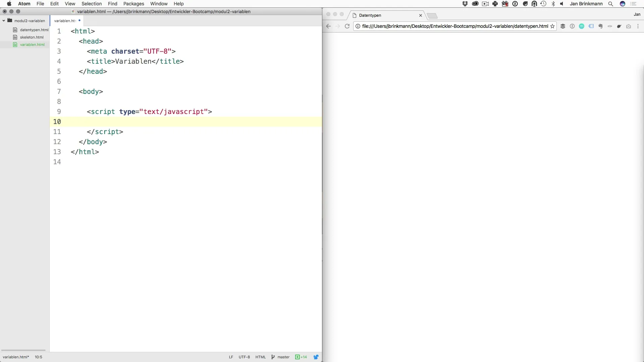
Task: Click the Chrome address bar URL
Action: coord(455,26)
